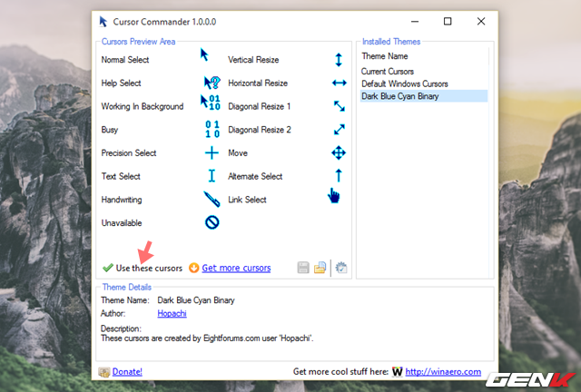Click the Handwriting pen cursor icon
581x392 pixels.
pos(212,199)
